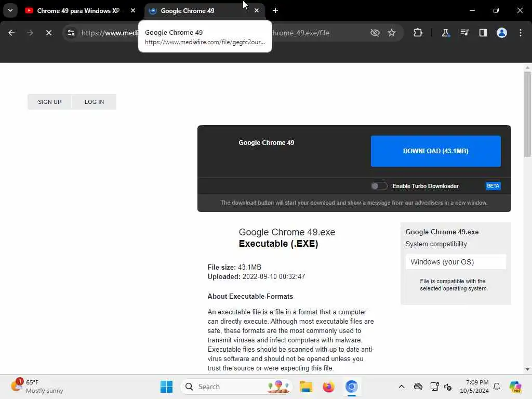This screenshot has height=399, width=532.
Task: Click the back navigation arrow
Action: (x=11, y=33)
